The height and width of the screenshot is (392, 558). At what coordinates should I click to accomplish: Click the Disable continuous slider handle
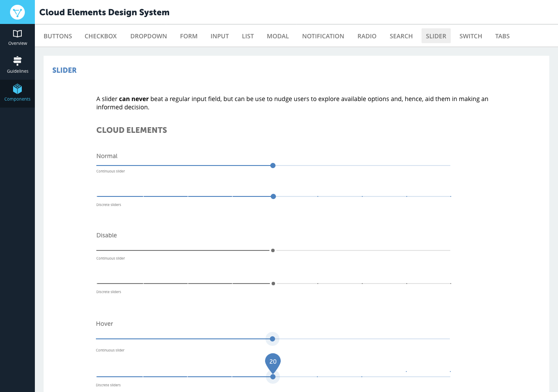coord(273,250)
